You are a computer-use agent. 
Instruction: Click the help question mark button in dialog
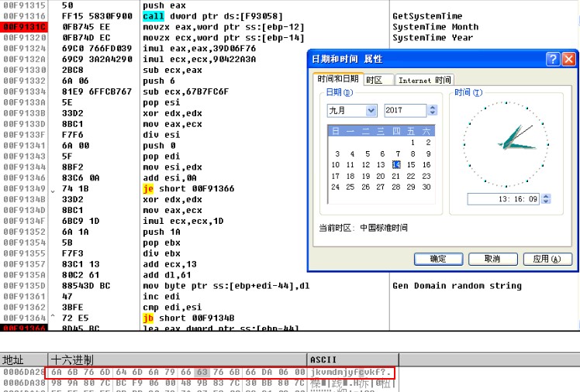pyautogui.click(x=553, y=59)
